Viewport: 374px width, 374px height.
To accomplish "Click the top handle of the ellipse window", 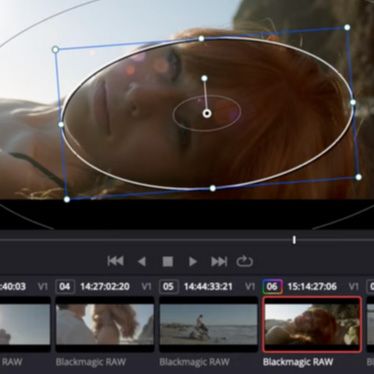I will click(x=201, y=39).
